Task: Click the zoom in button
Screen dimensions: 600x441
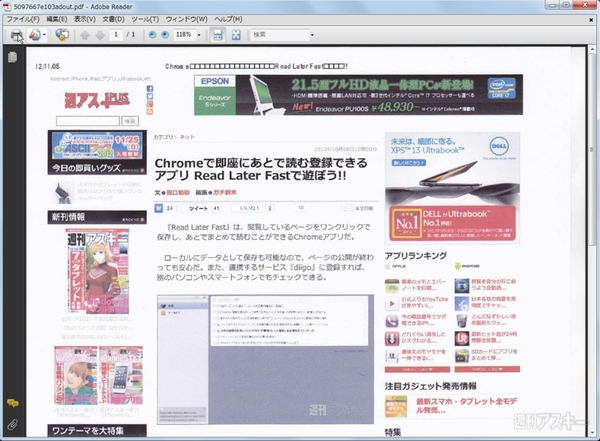Action: click(x=165, y=35)
